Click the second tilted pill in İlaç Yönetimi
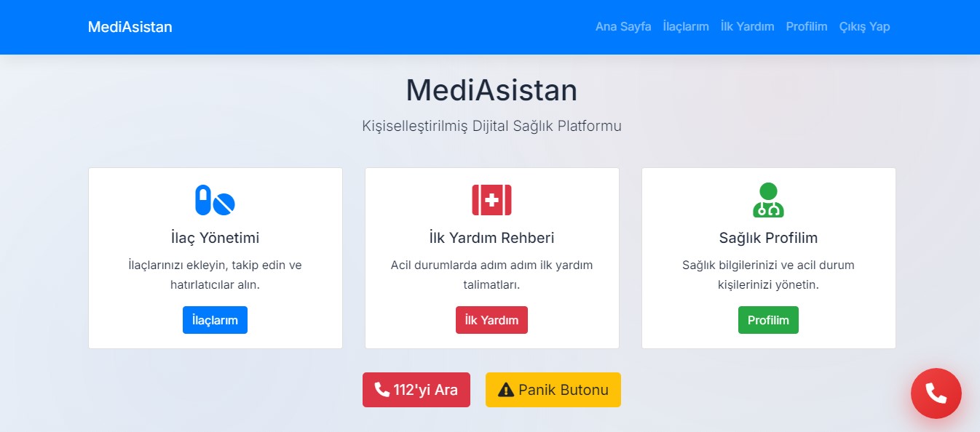The image size is (980, 432). [222, 204]
